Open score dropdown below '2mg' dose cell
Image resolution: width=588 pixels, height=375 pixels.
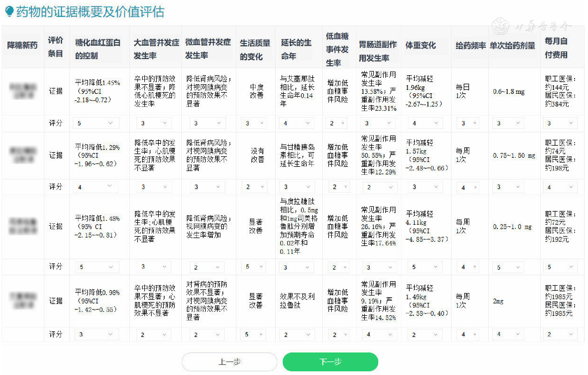pos(508,334)
